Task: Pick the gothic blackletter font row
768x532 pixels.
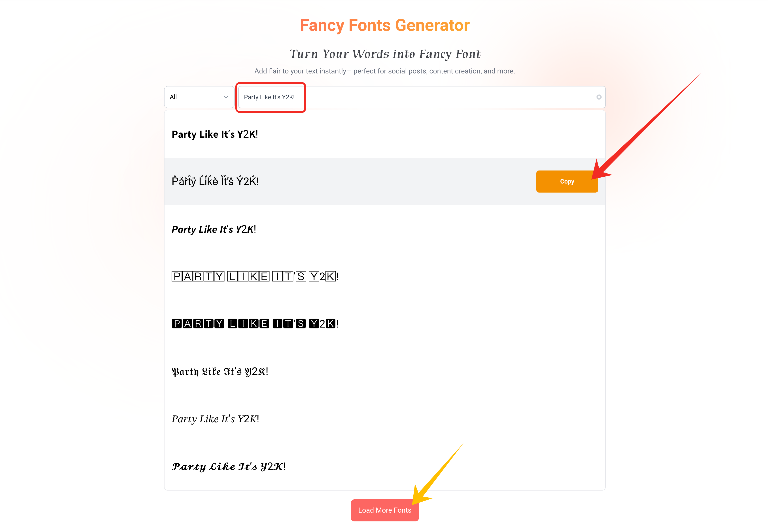Action: click(x=384, y=371)
